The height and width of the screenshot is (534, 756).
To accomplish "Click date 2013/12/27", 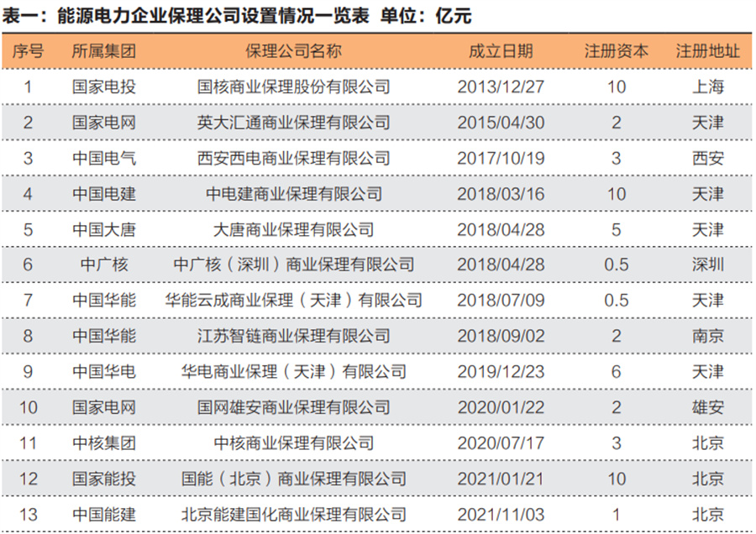I will click(501, 86).
